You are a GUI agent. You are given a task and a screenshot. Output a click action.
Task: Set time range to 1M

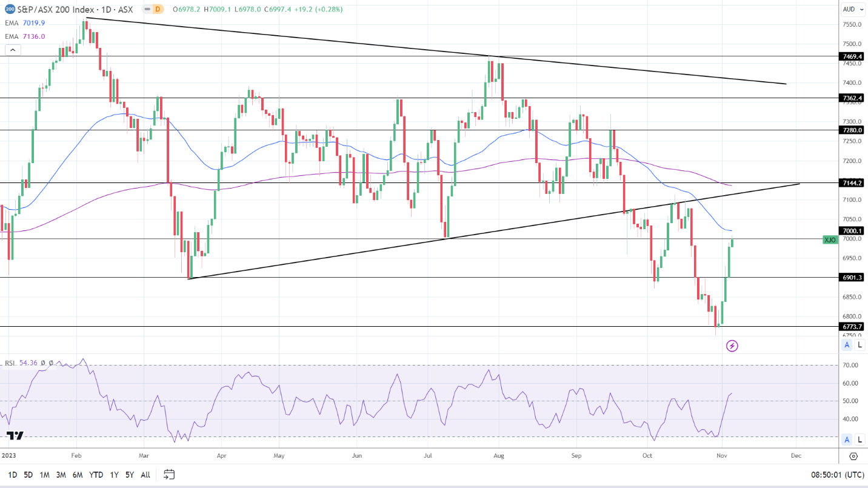pyautogui.click(x=44, y=475)
